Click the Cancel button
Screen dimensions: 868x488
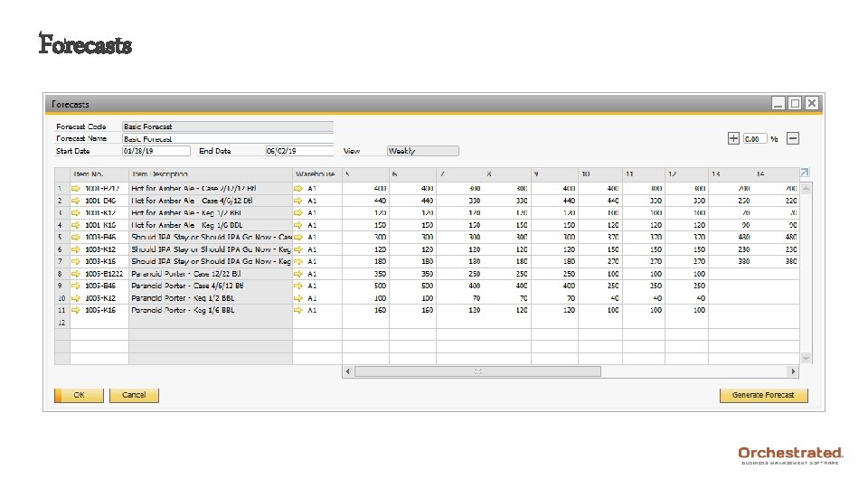pos(134,395)
